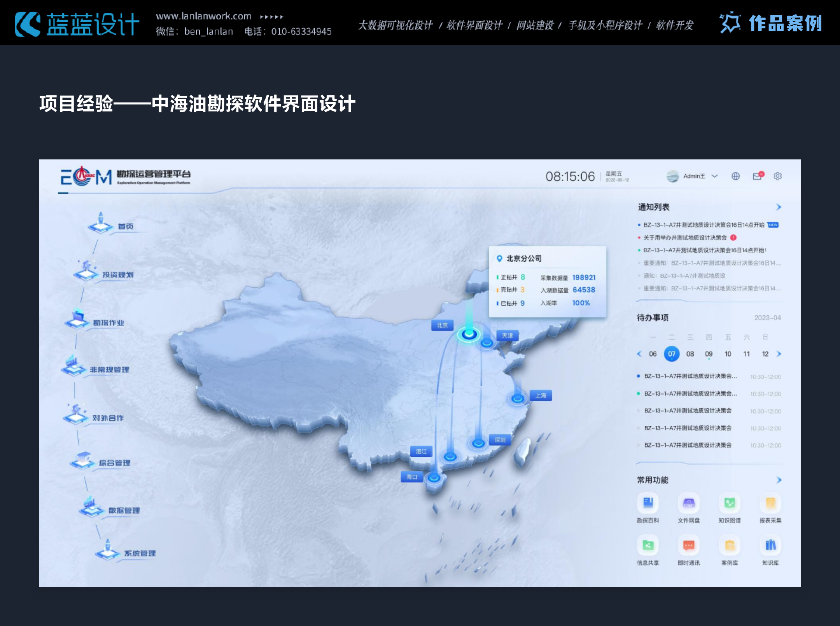Open the 勘探百科 shortcut icon
Image resolution: width=840 pixels, height=626 pixels.
[647, 503]
